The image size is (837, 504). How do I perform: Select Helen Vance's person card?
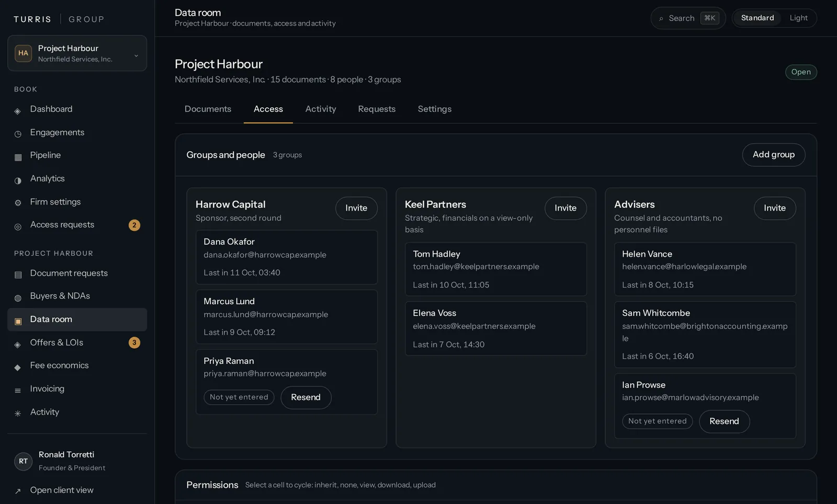pos(705,269)
